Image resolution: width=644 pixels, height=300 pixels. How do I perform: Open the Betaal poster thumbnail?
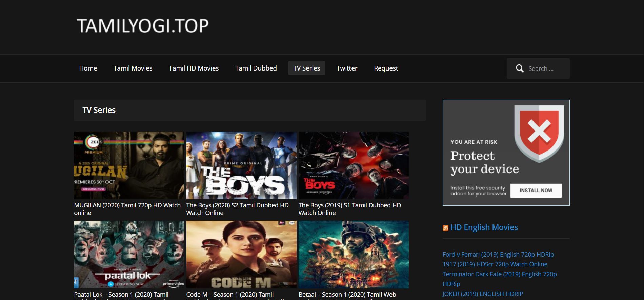[354, 255]
